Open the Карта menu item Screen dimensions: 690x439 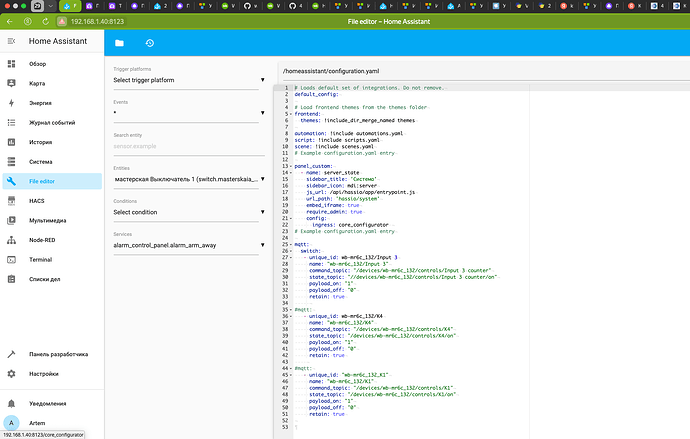pos(52,83)
